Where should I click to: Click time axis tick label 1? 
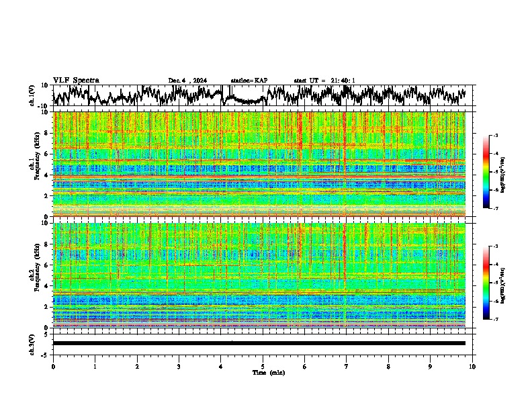95,367
